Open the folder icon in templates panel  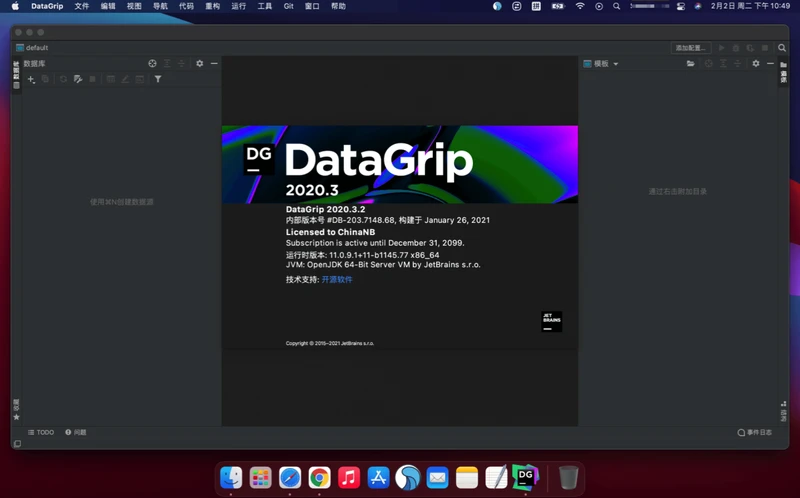click(690, 63)
